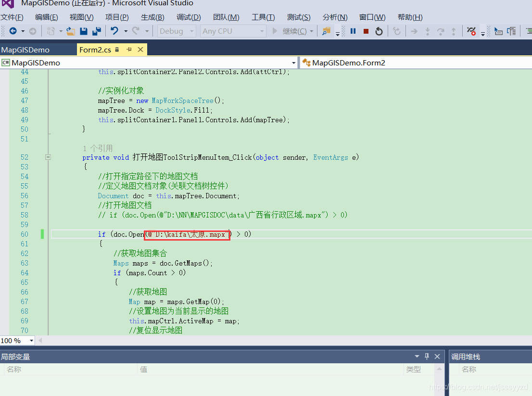Open the Undo history dropdown
This screenshot has width=532, height=396.
coord(126,31)
